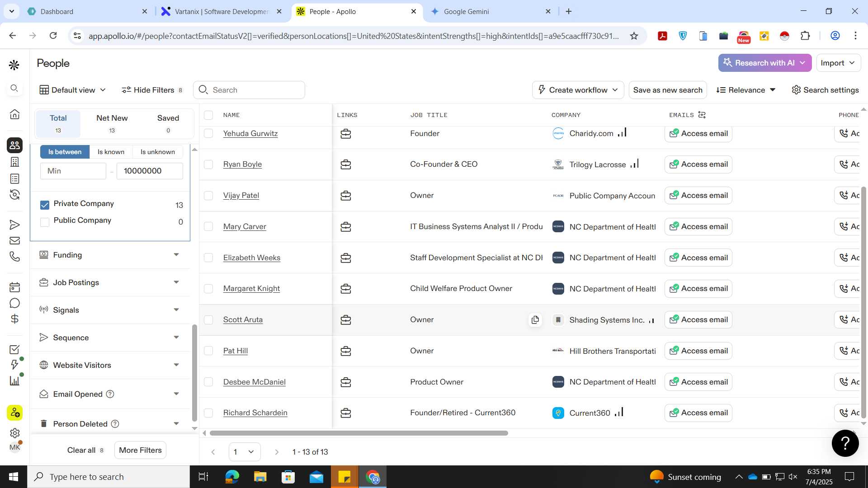Click intent signal bars next to Current360
The height and width of the screenshot is (488, 868).
click(x=619, y=412)
